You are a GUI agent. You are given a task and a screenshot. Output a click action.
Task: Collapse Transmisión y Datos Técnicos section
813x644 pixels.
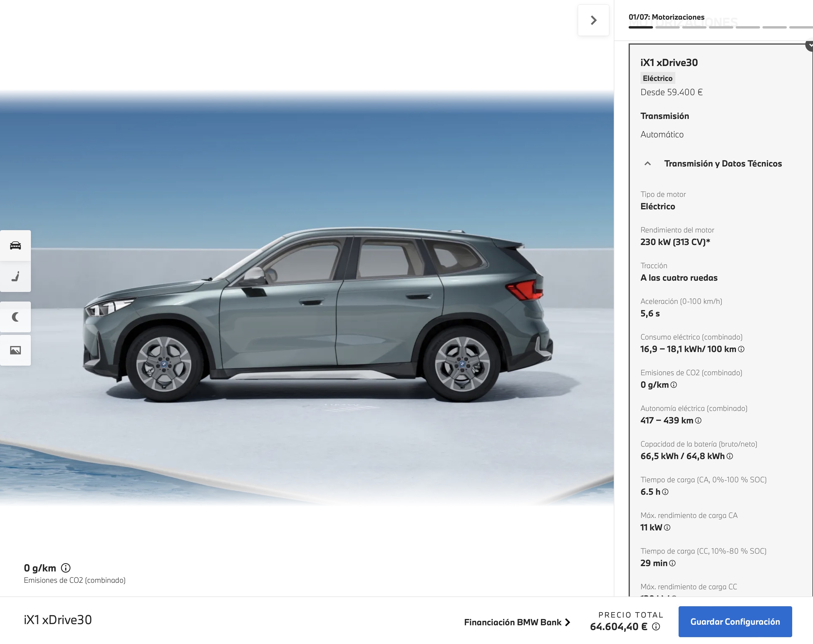(x=647, y=164)
